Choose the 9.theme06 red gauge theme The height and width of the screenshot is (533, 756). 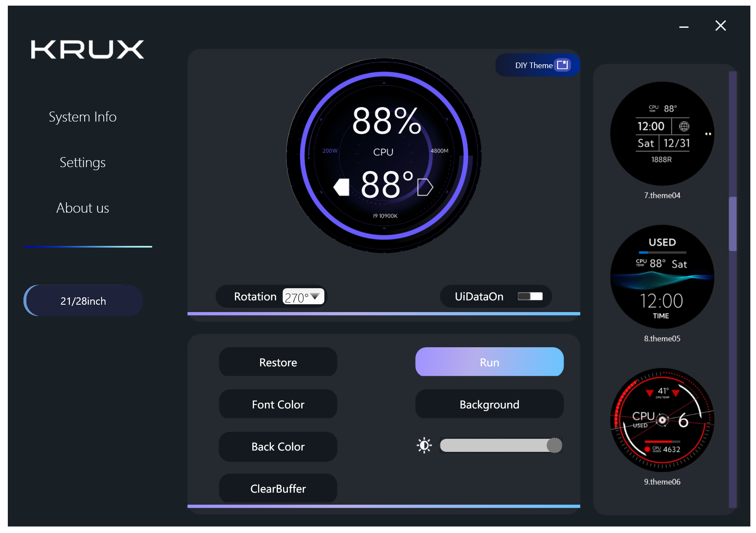(x=662, y=420)
